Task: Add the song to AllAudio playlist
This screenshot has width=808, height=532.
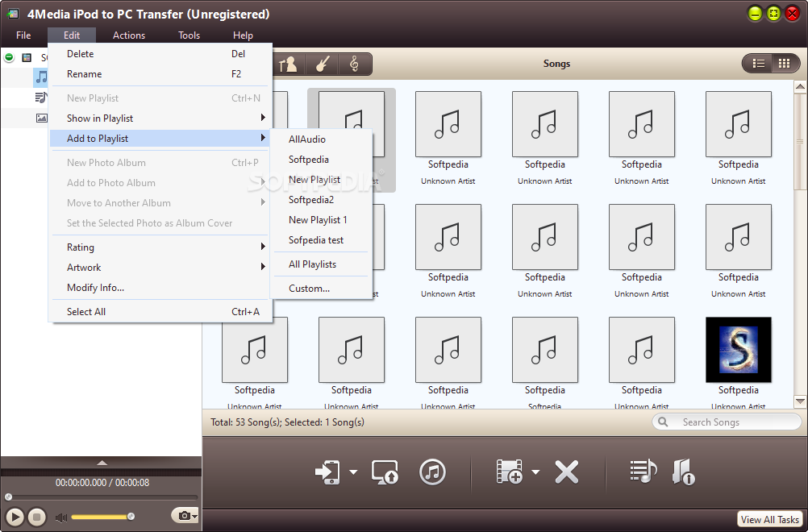Action: [321, 139]
